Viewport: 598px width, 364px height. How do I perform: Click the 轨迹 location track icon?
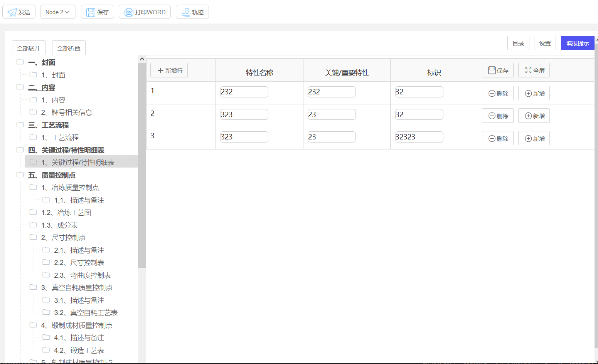click(186, 12)
